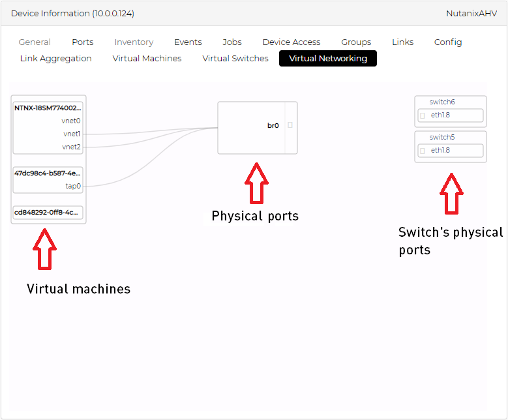Open the Link Aggregation tab
The height and width of the screenshot is (420, 508).
coord(56,58)
